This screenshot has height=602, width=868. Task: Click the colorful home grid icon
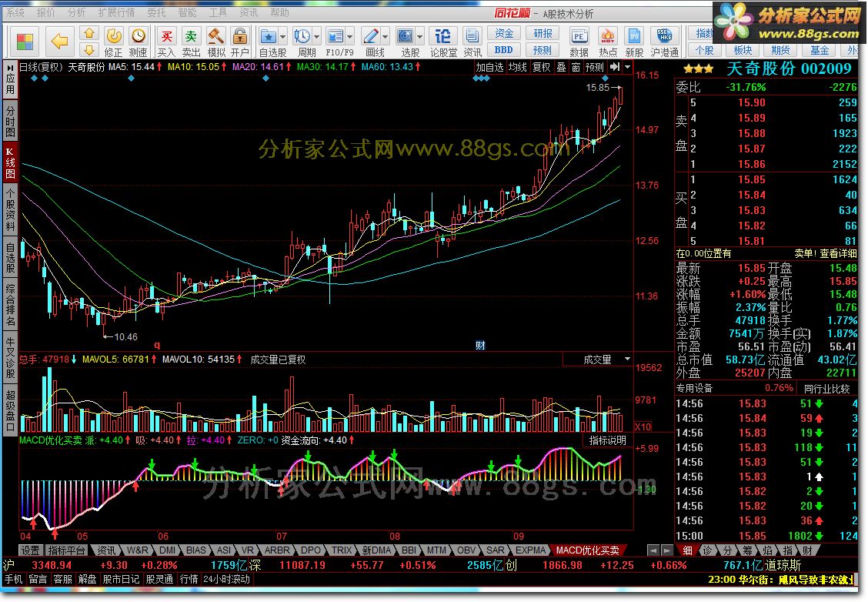(25, 42)
